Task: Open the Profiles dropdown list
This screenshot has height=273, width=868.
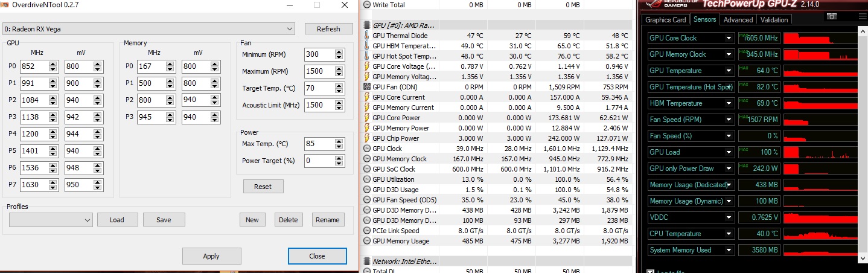Action: (51, 220)
